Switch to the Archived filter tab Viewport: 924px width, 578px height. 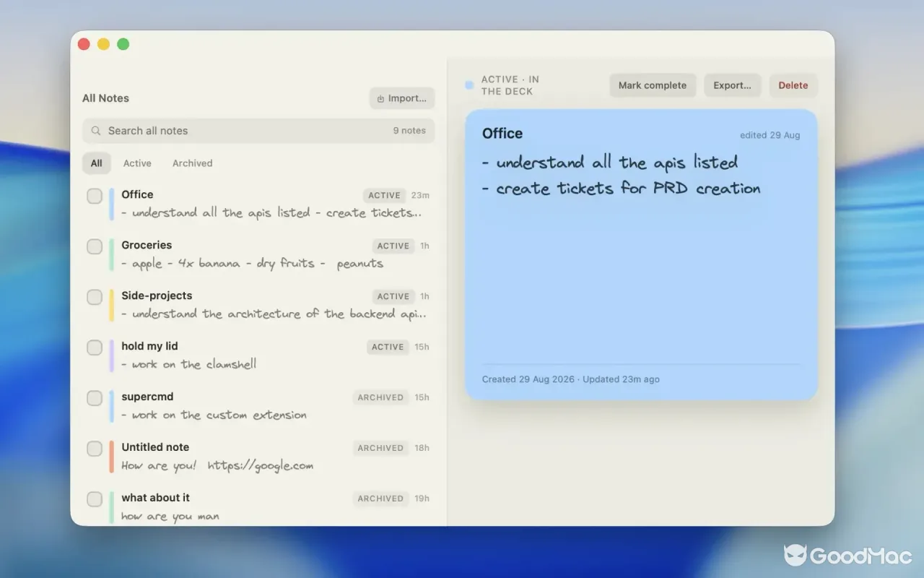pyautogui.click(x=192, y=163)
